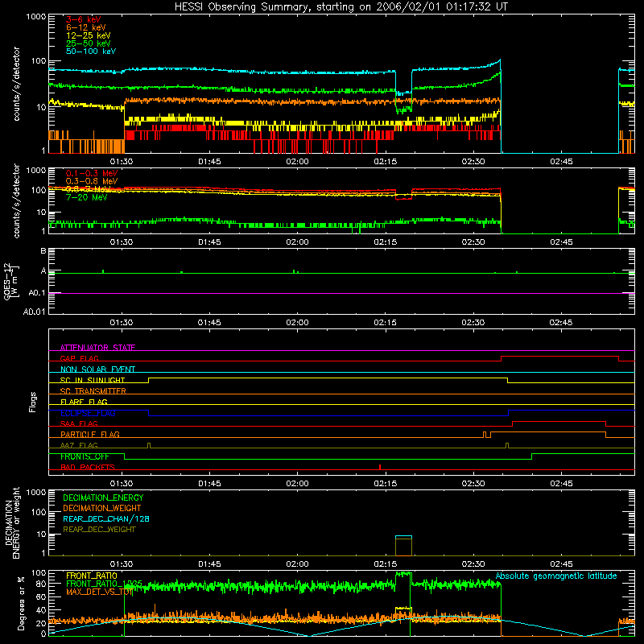
Task: Click the MAX_DET_VS_TOT legend entry
Action: (x=99, y=592)
